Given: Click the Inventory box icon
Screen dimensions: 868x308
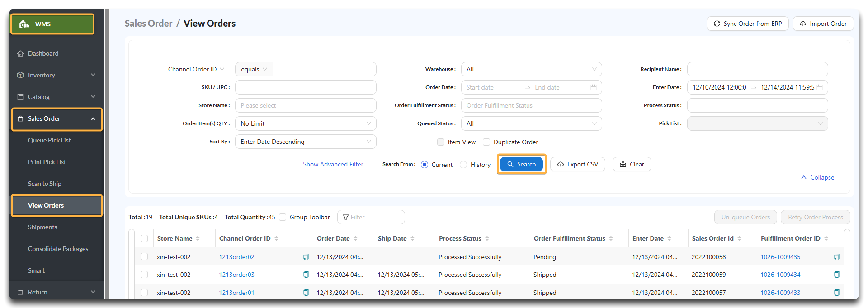Looking at the screenshot, I should (20, 75).
